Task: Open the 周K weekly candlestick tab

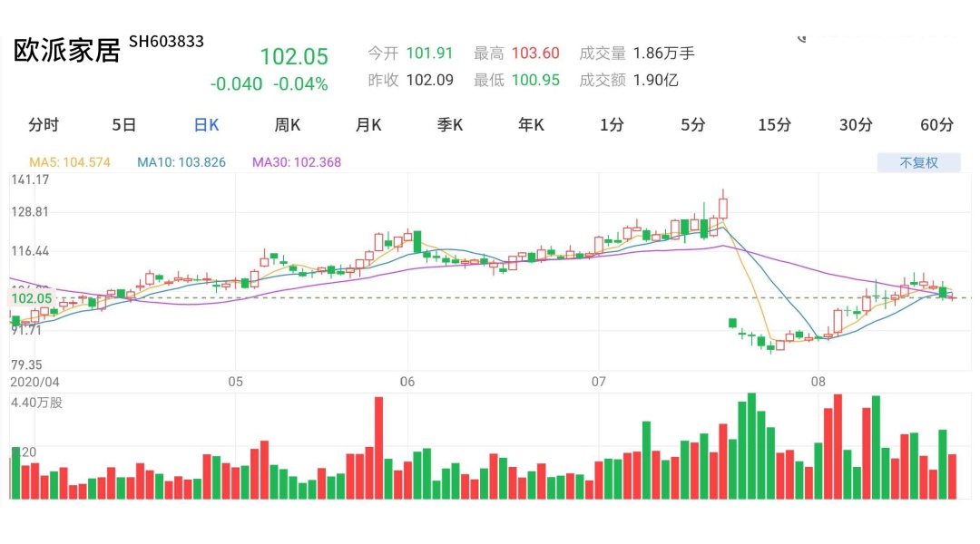Action: tap(288, 125)
